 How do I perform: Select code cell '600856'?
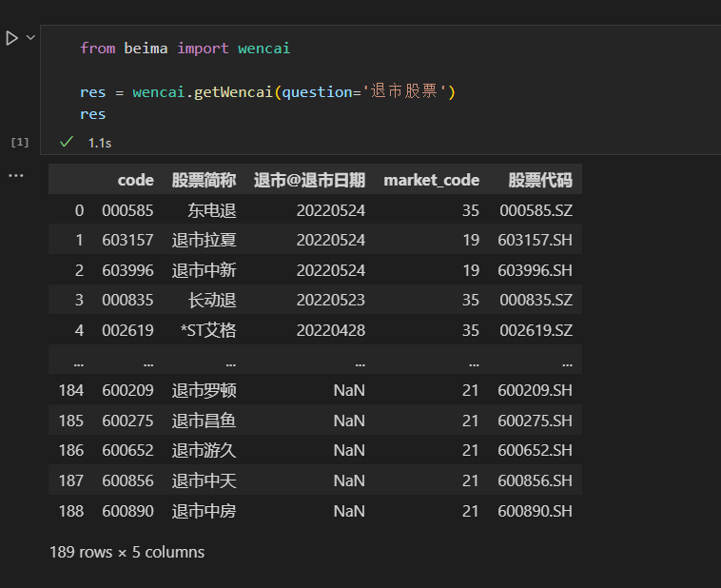click(127, 480)
